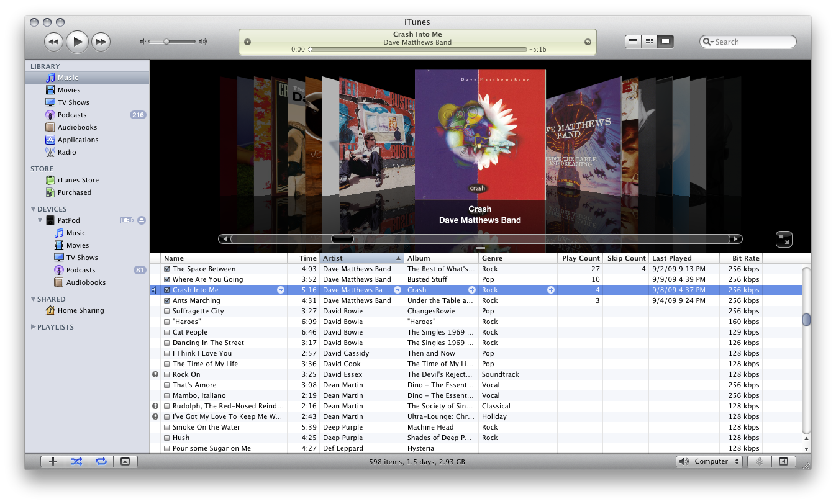This screenshot has width=836, height=504.
Task: Go to iTunes Store
Action: [87, 180]
